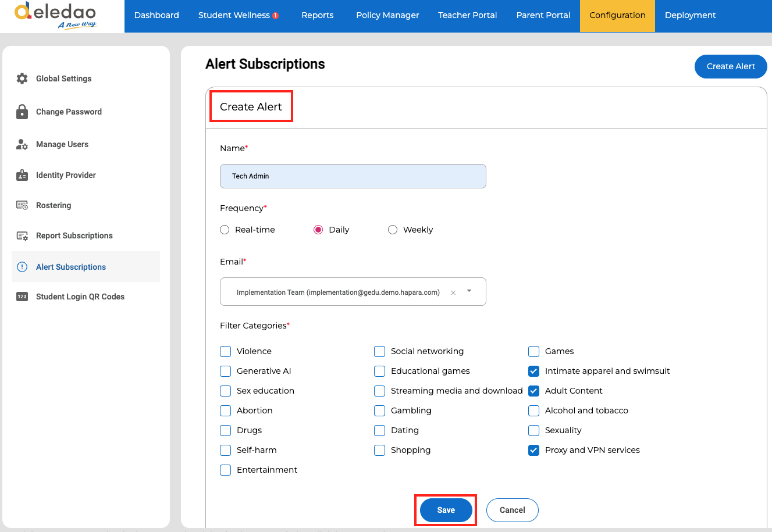Check the Entertainment category

226,470
